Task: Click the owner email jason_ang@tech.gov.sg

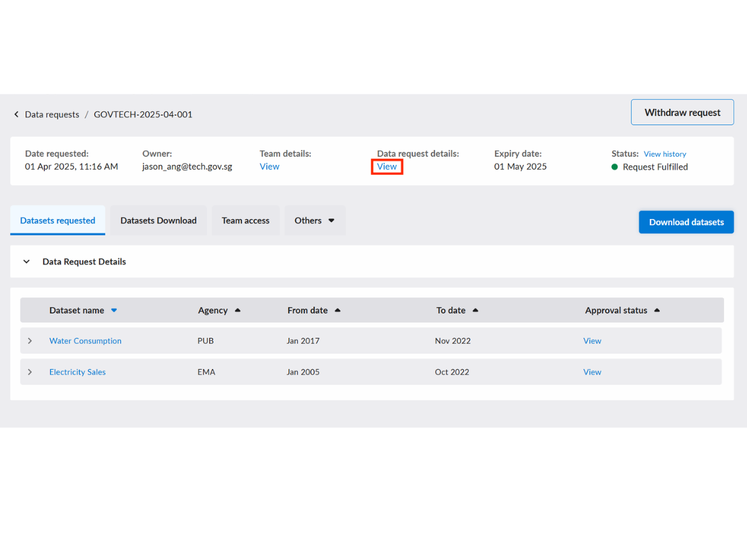Action: [x=187, y=167]
